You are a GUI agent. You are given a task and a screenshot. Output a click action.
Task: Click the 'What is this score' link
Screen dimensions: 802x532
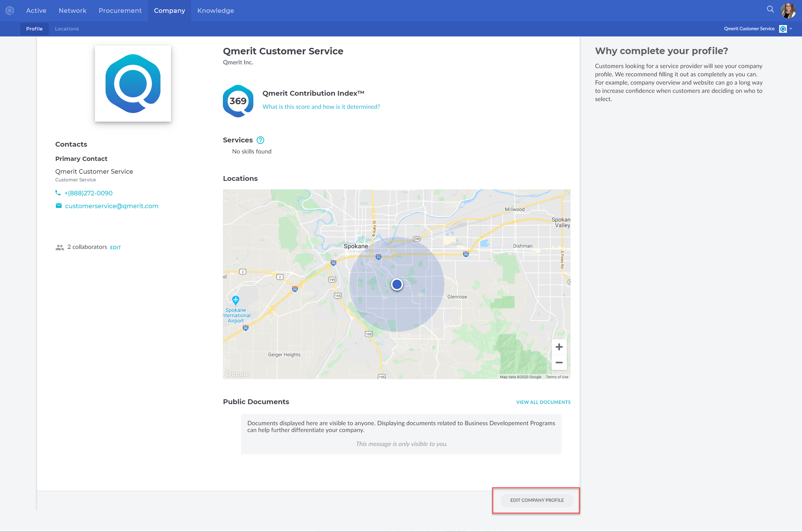click(x=321, y=107)
